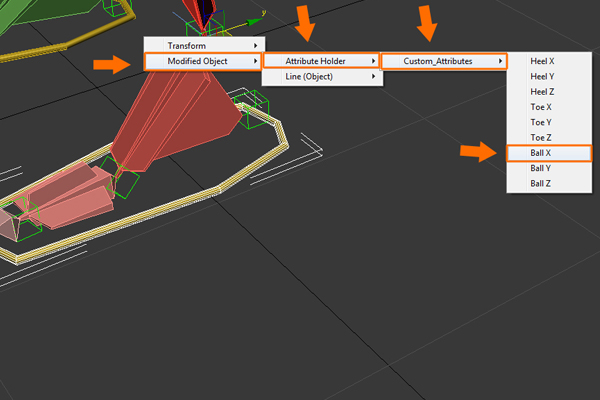Click the arrow next to Attribute Holder
Image resolution: width=600 pixels, height=400 pixels.
(373, 61)
